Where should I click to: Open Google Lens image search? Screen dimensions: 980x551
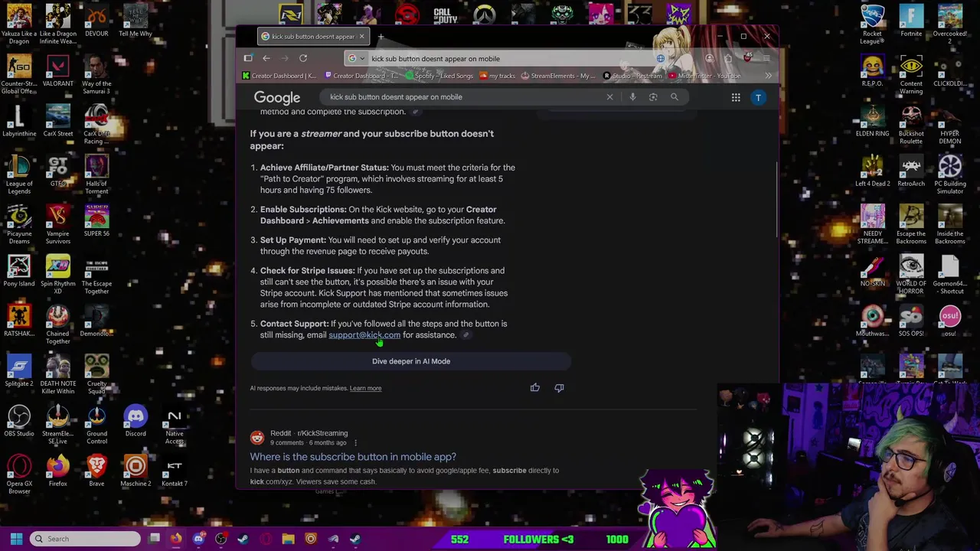pos(653,97)
